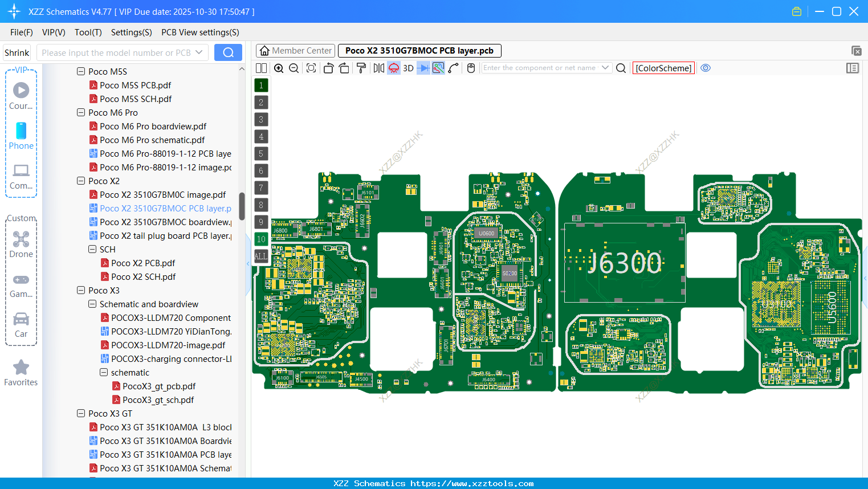Open the mouse settings toolbar icon
Screen dimensions: 868x489
pyautogui.click(x=471, y=67)
